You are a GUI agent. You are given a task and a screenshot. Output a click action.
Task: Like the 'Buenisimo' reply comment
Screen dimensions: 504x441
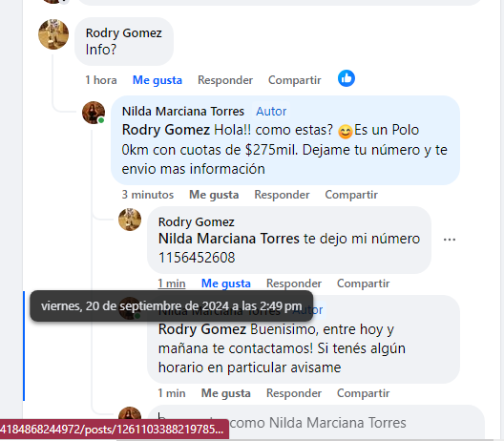tap(225, 393)
